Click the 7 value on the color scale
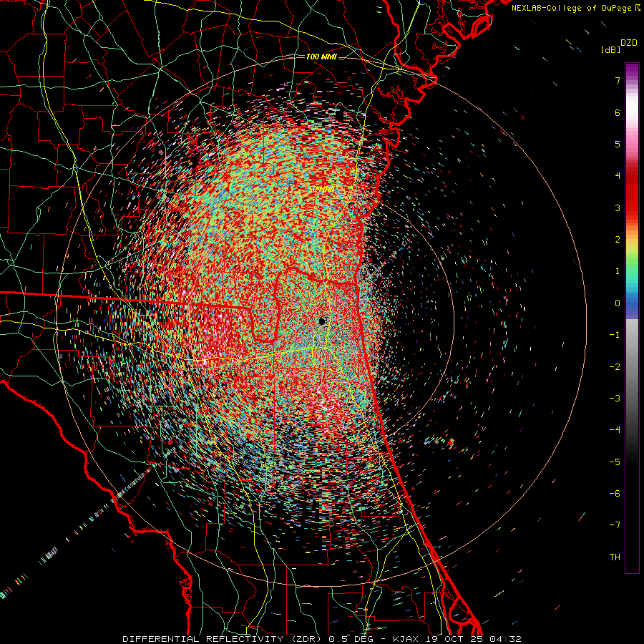Screen dimensions: 644x644 [618, 80]
